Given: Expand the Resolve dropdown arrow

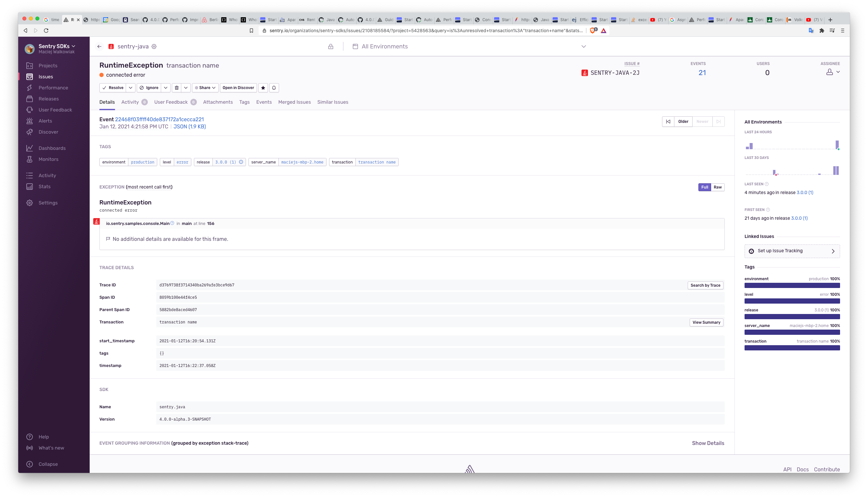Looking at the screenshot, I should (x=131, y=88).
